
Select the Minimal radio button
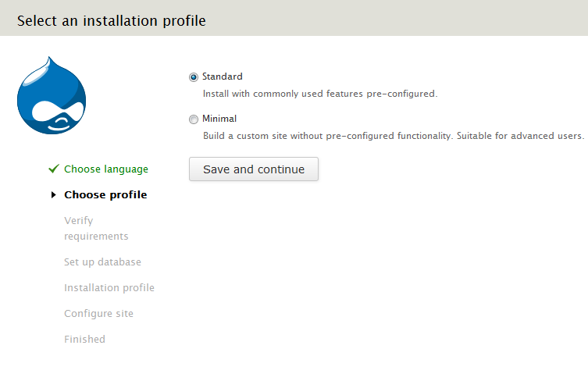click(x=194, y=119)
